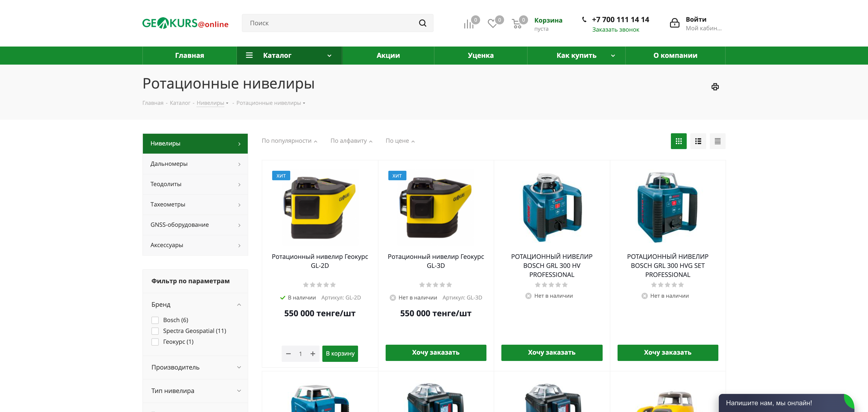Sort products По популярности
This screenshot has width=868, height=412.
click(289, 141)
